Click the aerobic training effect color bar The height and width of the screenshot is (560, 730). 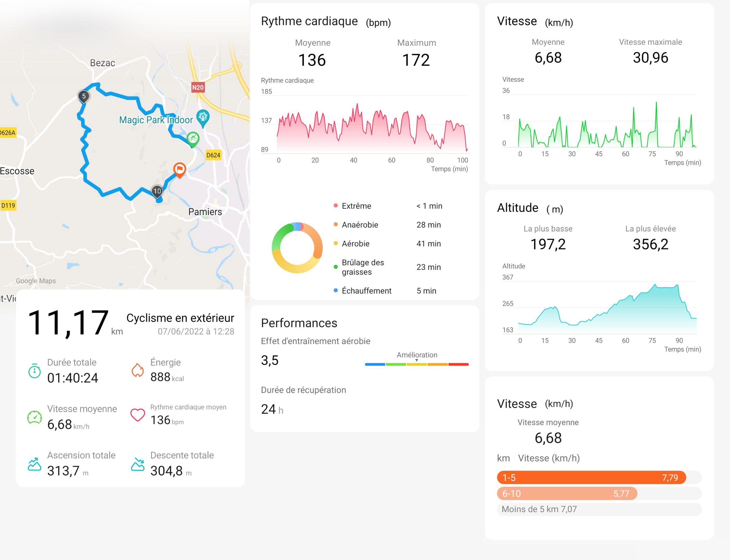point(417,364)
